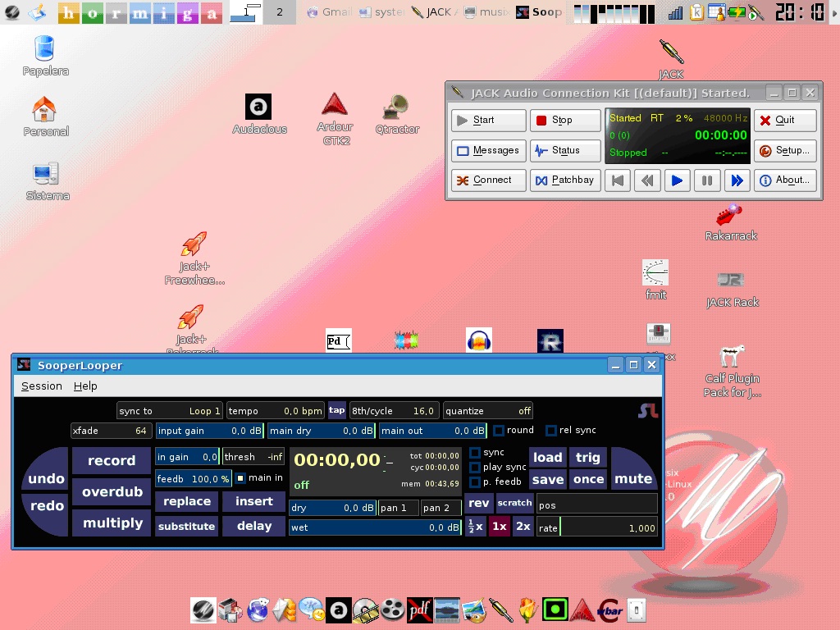Screen dimensions: 840x630
Task: Adjust the feedb 100.0% slider
Action: [x=194, y=478]
